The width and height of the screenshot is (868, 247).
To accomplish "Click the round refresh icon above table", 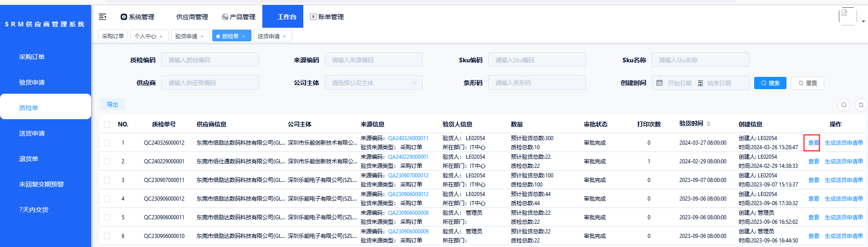I will 861,105.
